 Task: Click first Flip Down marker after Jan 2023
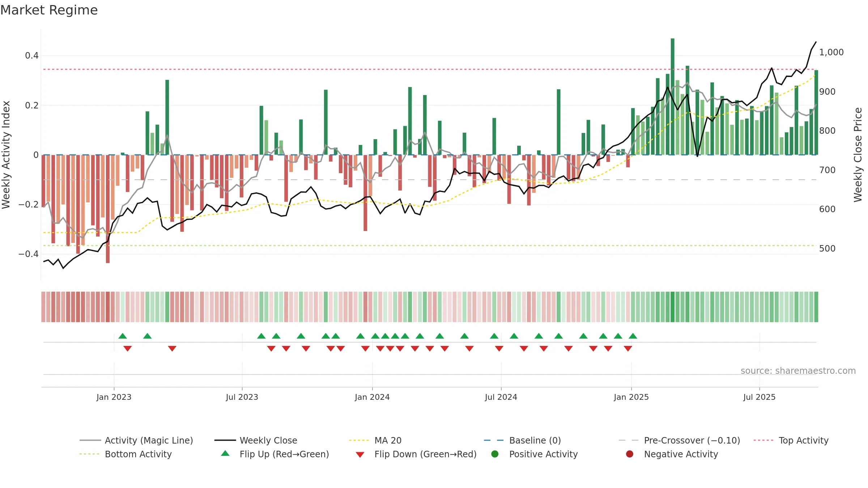tap(127, 348)
